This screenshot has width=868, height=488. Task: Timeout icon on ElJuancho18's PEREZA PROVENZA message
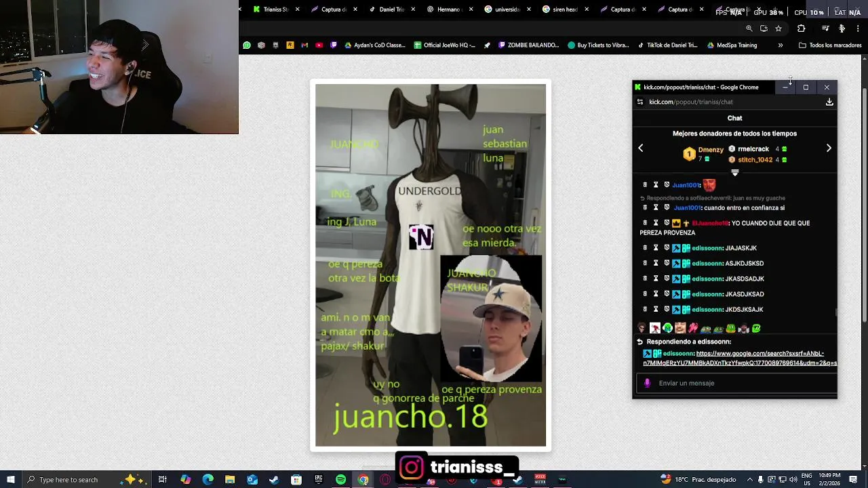click(656, 223)
